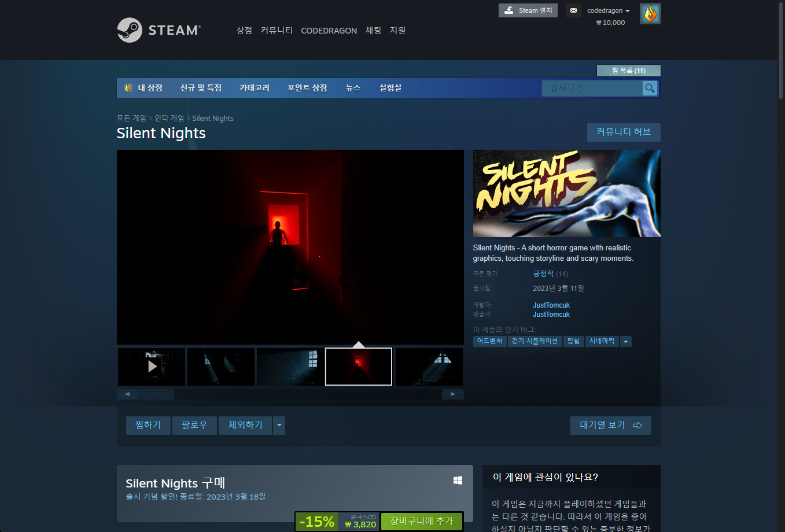Open the 대기열 보기 queue button
The height and width of the screenshot is (532, 785).
[x=611, y=425]
